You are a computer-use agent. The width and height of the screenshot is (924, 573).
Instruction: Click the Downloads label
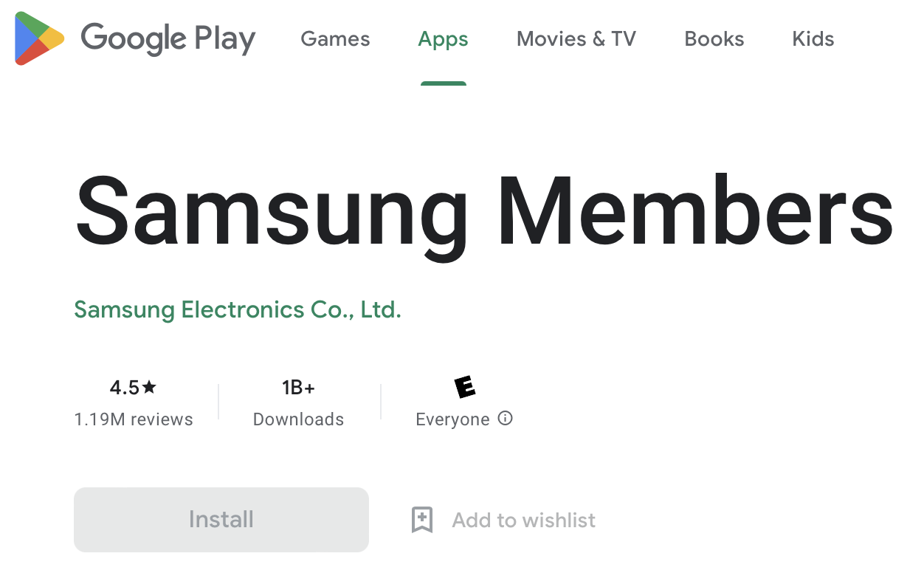(298, 419)
